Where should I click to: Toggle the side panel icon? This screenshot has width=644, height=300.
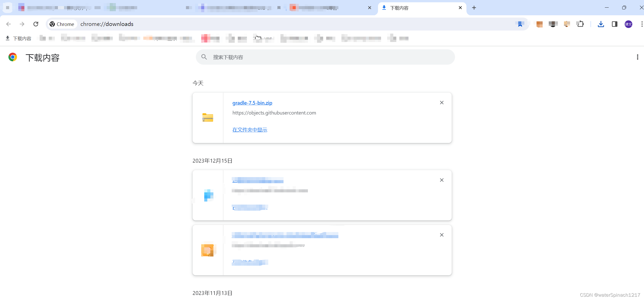[x=615, y=24]
